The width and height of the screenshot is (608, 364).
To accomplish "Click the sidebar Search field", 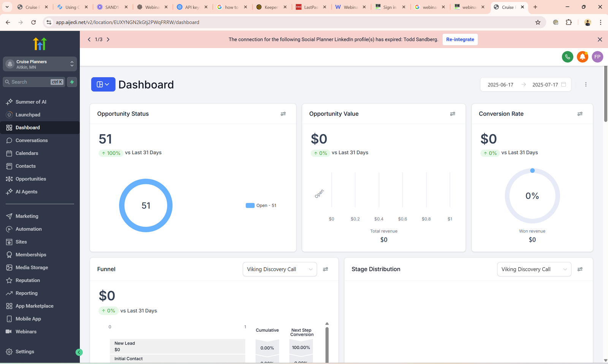I will [x=34, y=82].
